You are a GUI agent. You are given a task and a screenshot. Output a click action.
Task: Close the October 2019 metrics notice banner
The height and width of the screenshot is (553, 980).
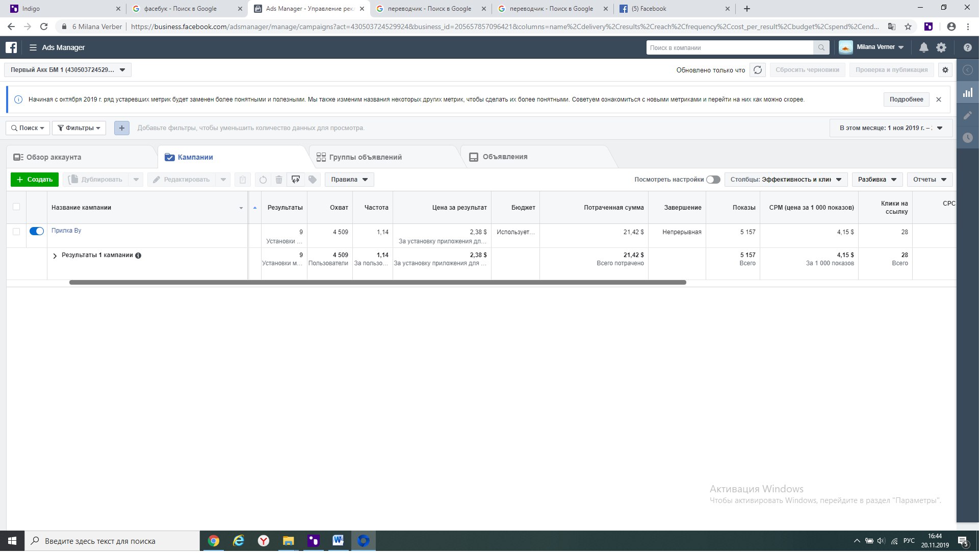[x=939, y=99]
